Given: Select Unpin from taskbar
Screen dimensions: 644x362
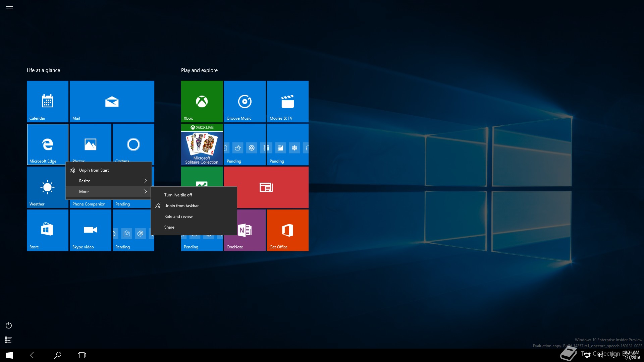Looking at the screenshot, I should pyautogui.click(x=194, y=206).
